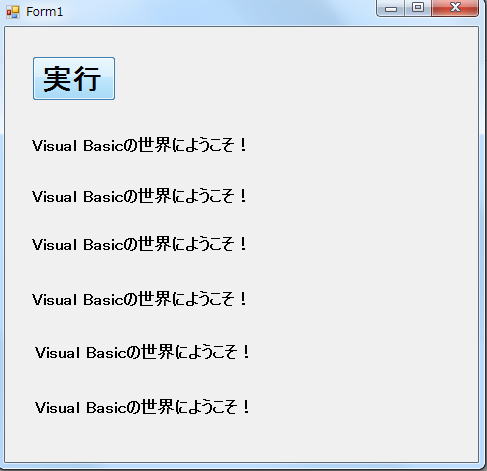Select the Form1 title text
Image resolution: width=487 pixels, height=471 pixels.
coord(44,12)
